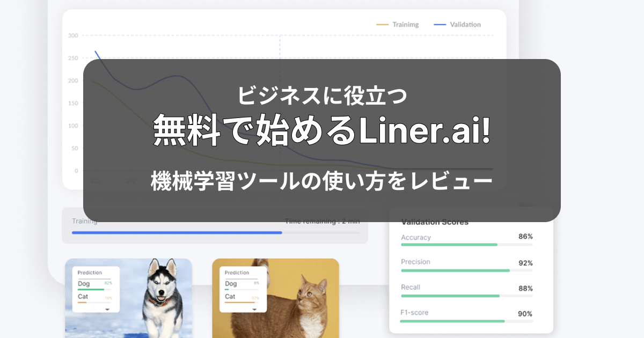Screen dimensions: 644x338
Task: Click the Dog label in the cat prediction
Action: pyautogui.click(x=231, y=283)
